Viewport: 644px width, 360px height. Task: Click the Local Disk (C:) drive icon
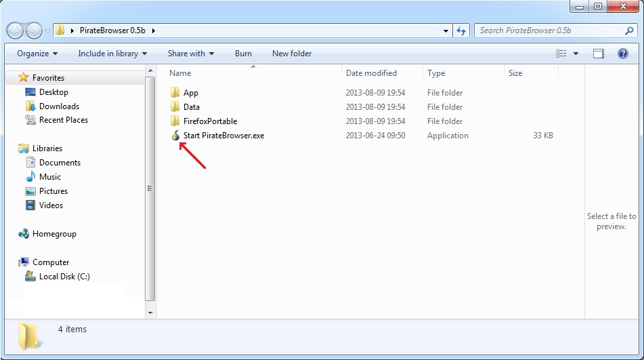(x=30, y=276)
